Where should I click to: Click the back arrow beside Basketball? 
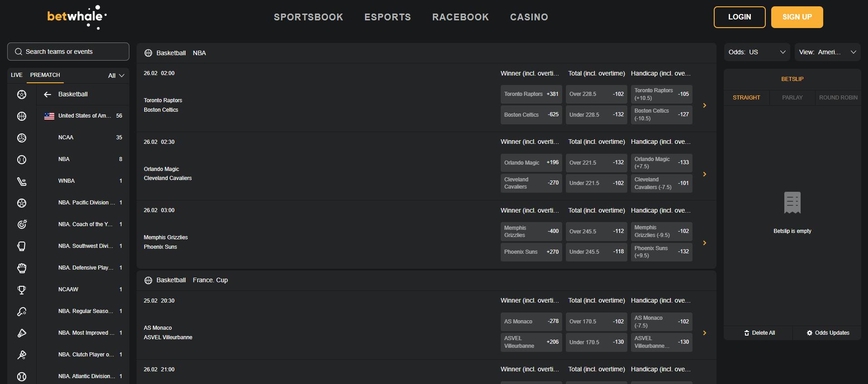[47, 94]
